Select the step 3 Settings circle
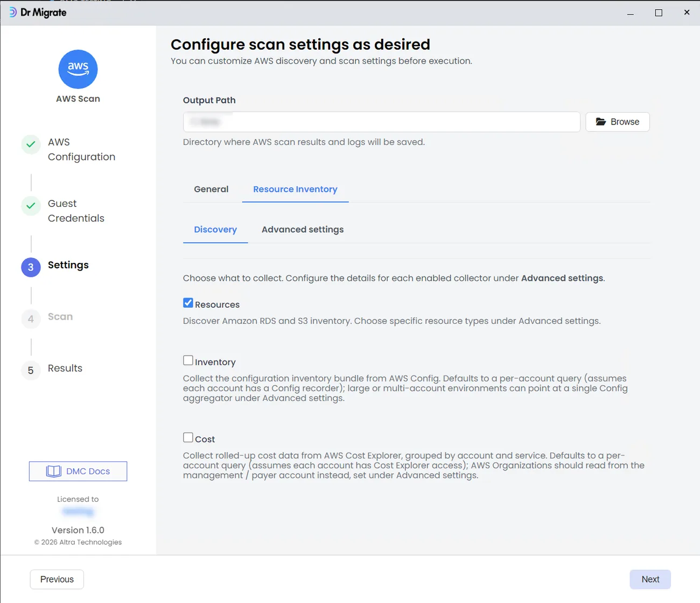Viewport: 700px width, 603px height. (31, 267)
